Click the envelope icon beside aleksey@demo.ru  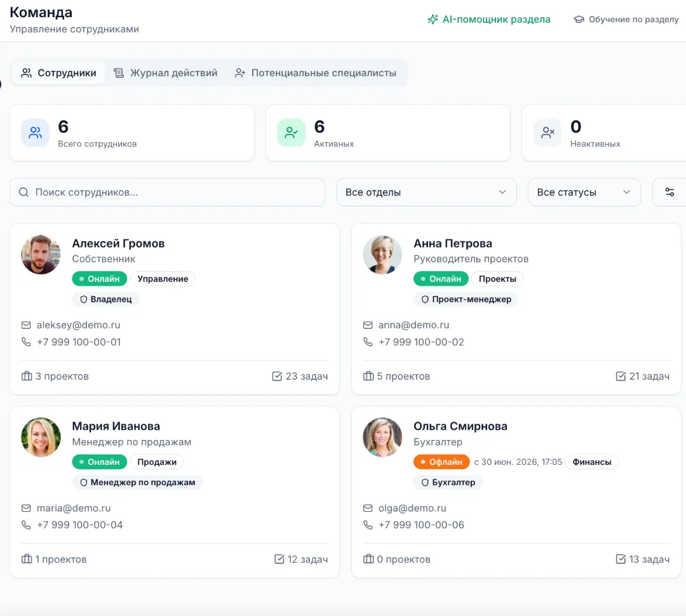26,325
